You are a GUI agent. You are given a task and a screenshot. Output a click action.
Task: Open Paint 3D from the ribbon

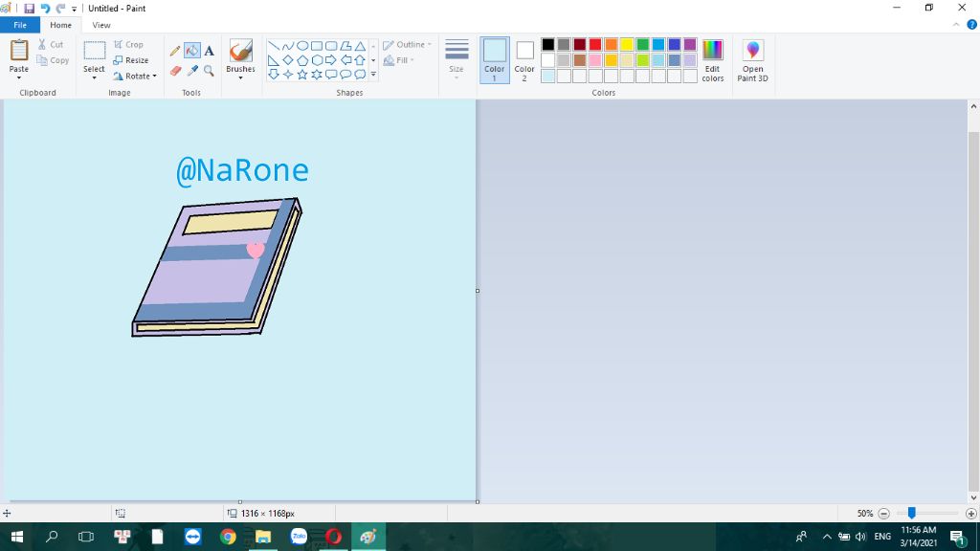(752, 60)
